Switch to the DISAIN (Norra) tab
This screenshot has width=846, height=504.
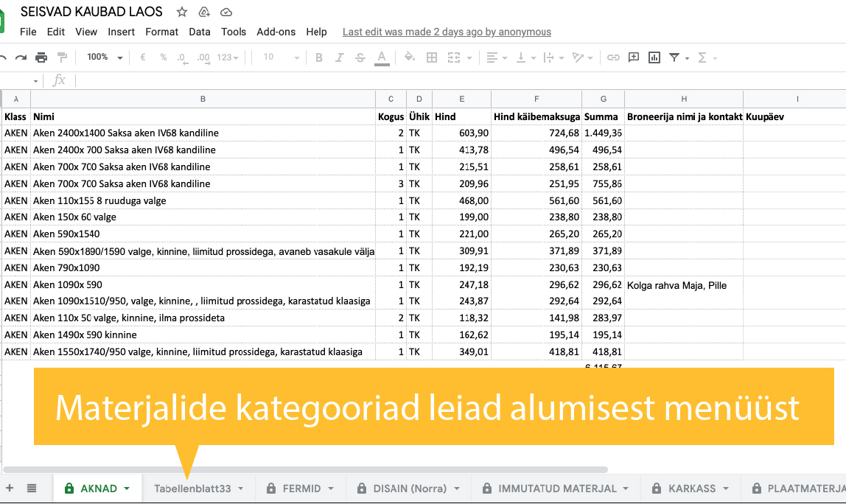410,489
